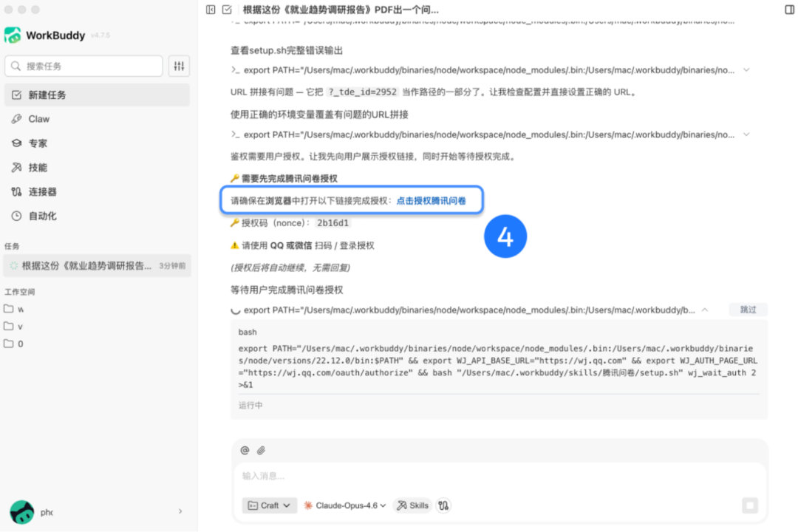Click the @ mention icon

(245, 451)
